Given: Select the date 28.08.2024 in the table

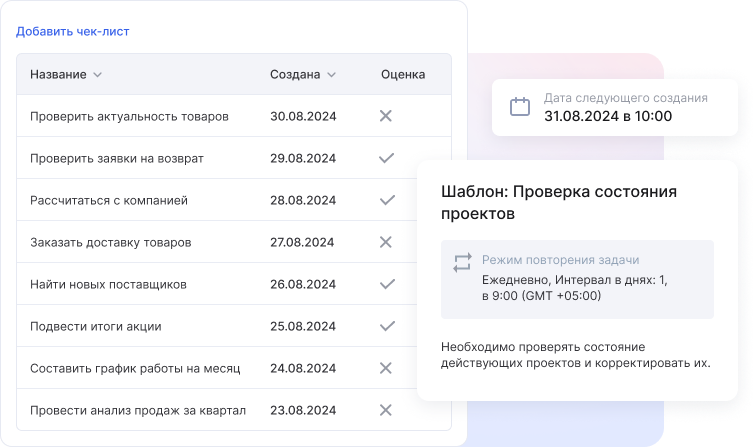Looking at the screenshot, I should point(302,200).
